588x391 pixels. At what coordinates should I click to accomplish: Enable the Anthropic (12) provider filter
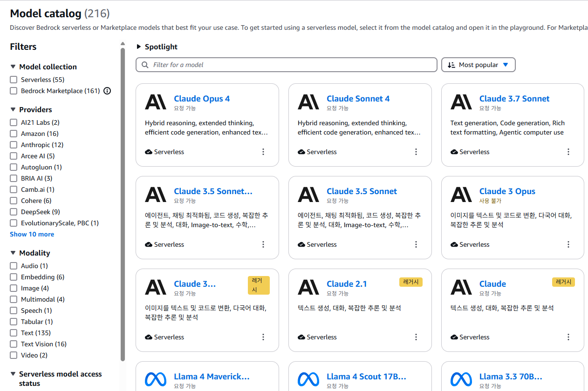[14, 145]
